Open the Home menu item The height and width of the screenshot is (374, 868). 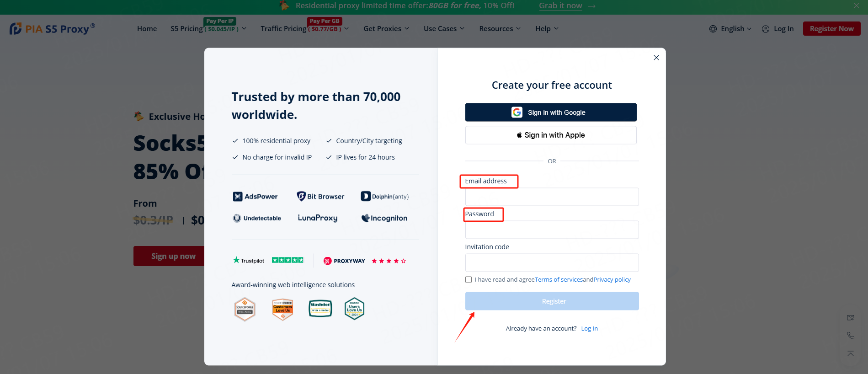pos(147,29)
